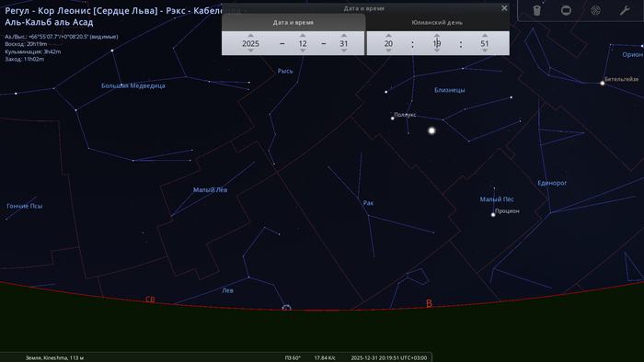
Task: Decrease the year 2025 with down arrow
Action: [250, 51]
